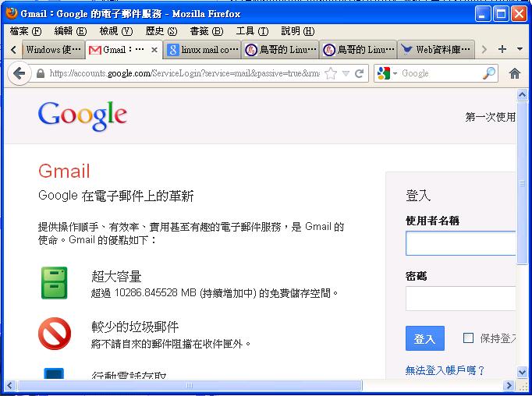Open the list all tabs dropdown
This screenshot has width=532, height=396.
click(520, 49)
